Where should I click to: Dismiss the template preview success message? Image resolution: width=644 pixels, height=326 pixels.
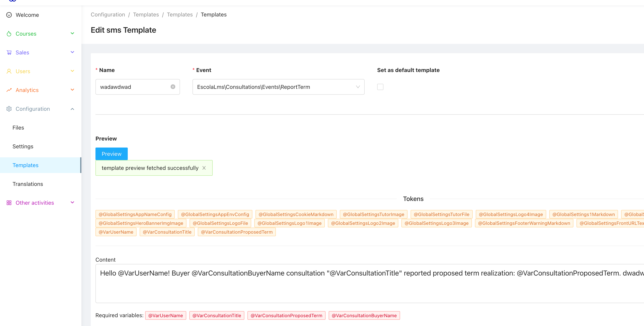point(204,168)
